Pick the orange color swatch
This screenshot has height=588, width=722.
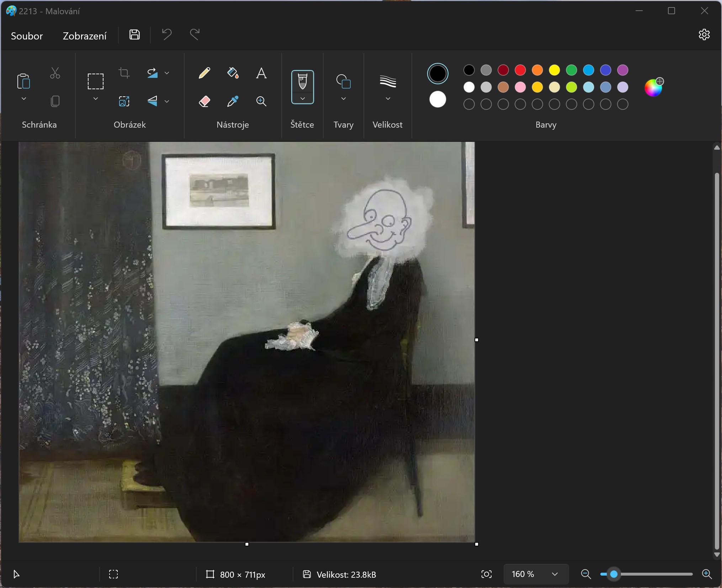(x=537, y=70)
